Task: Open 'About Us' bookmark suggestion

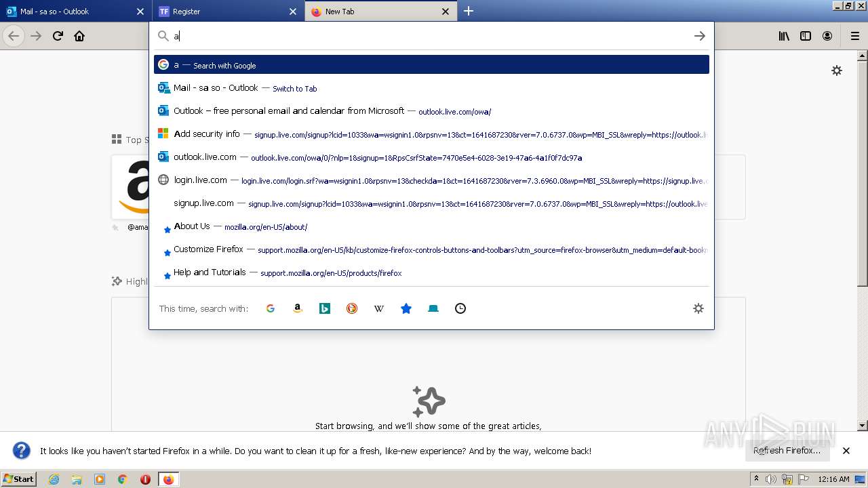Action: pos(431,226)
